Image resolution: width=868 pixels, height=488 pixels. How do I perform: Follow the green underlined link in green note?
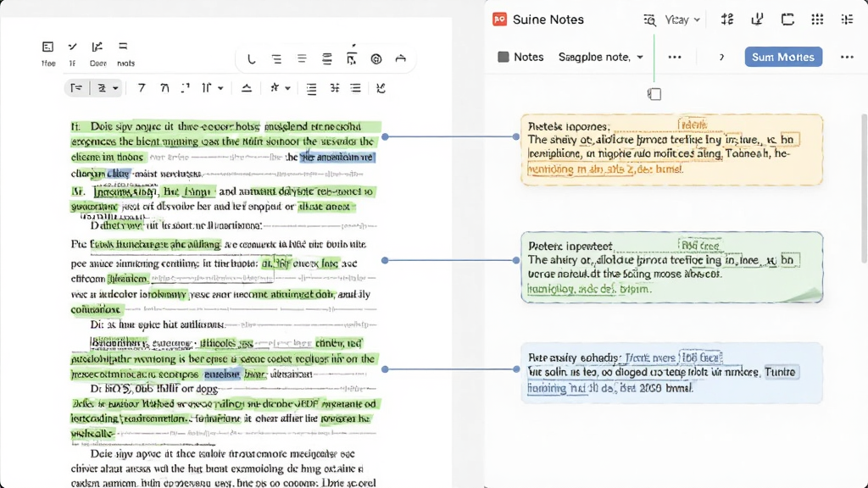pos(589,289)
